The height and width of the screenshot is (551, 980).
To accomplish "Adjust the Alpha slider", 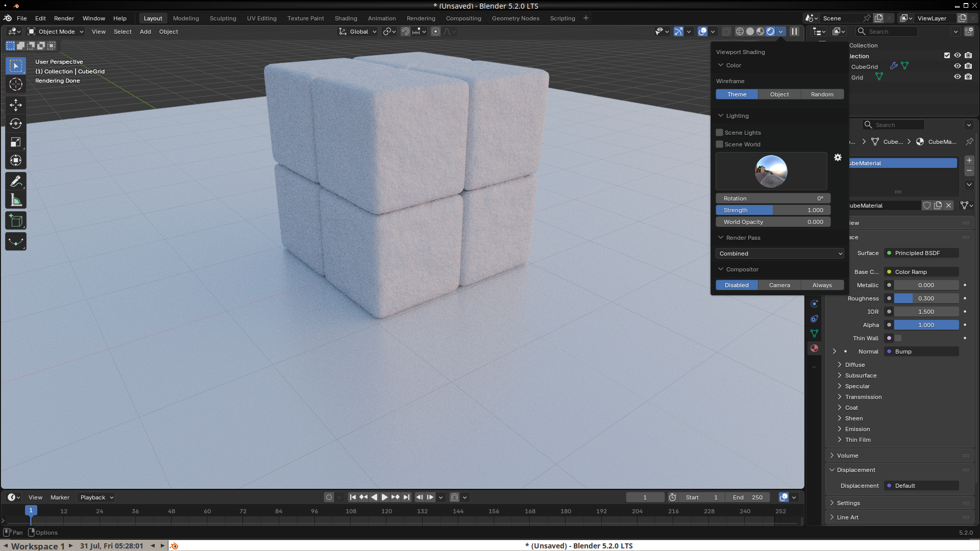I will [926, 325].
